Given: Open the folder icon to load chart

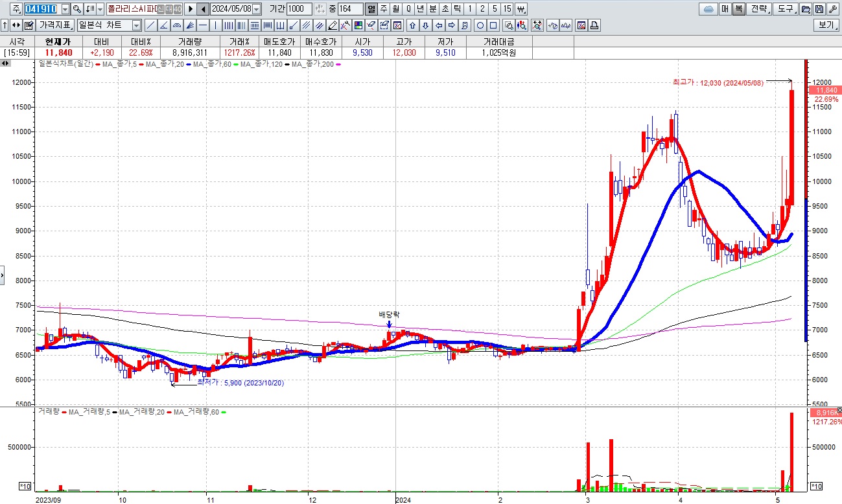Looking at the screenshot, I should [x=806, y=9].
